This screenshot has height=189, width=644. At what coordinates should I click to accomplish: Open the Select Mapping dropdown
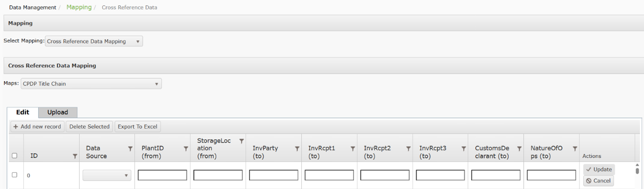(94, 41)
